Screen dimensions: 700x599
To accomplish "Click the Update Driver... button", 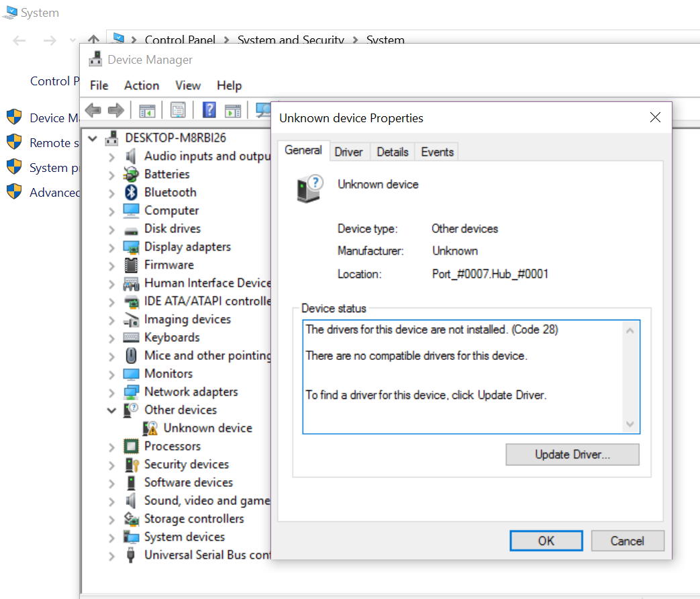I will (572, 454).
